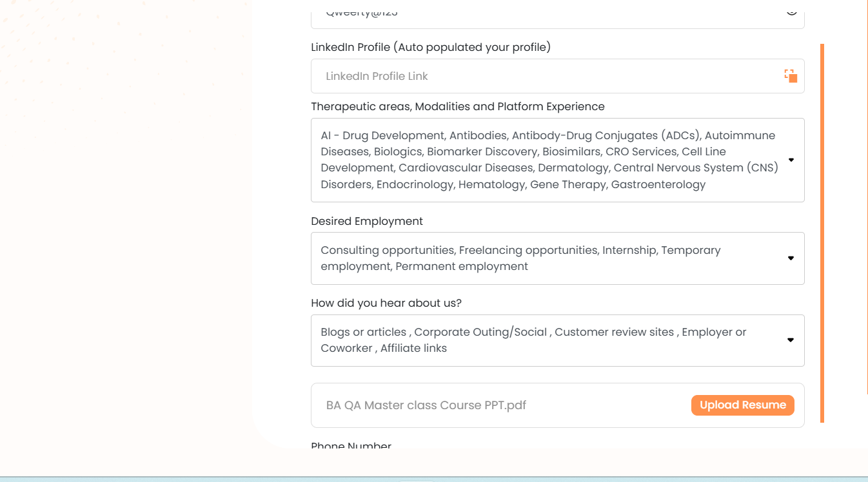The width and height of the screenshot is (868, 482).
Task: Click the 'Desired Employment' label
Action: (366, 221)
